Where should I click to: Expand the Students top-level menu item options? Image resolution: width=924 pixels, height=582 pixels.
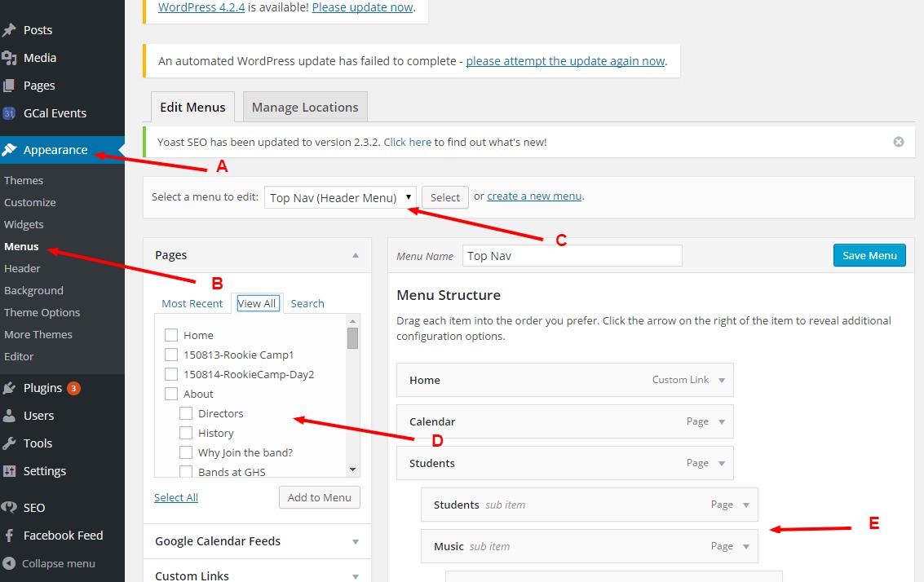722,464
